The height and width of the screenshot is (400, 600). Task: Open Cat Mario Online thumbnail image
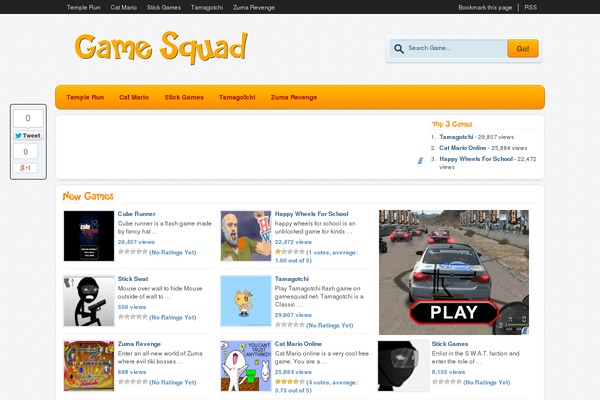246,366
